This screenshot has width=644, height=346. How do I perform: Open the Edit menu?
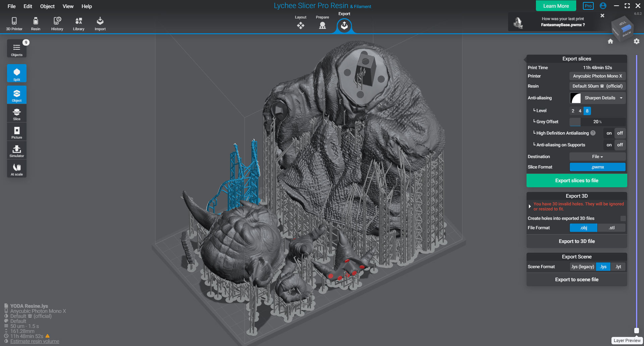tap(28, 6)
